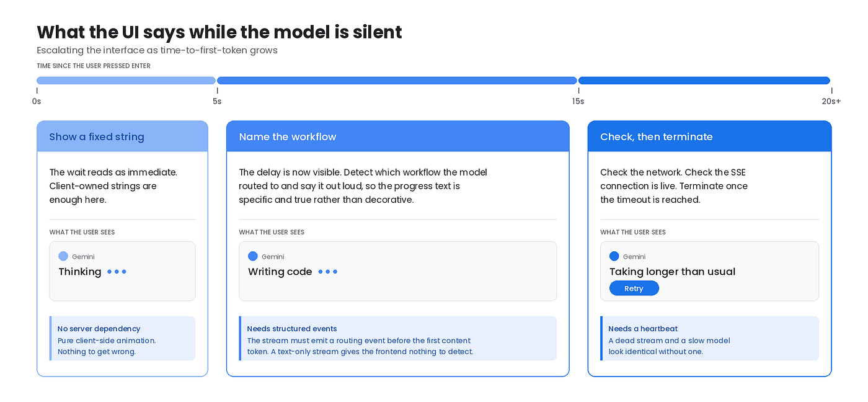
Task: Click the animated dots after Thinking
Action: [117, 272]
